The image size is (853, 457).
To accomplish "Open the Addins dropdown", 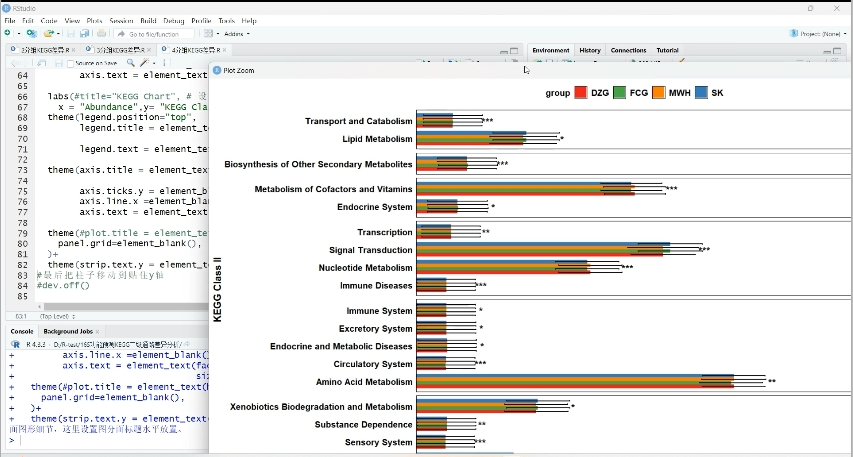I will coord(237,34).
